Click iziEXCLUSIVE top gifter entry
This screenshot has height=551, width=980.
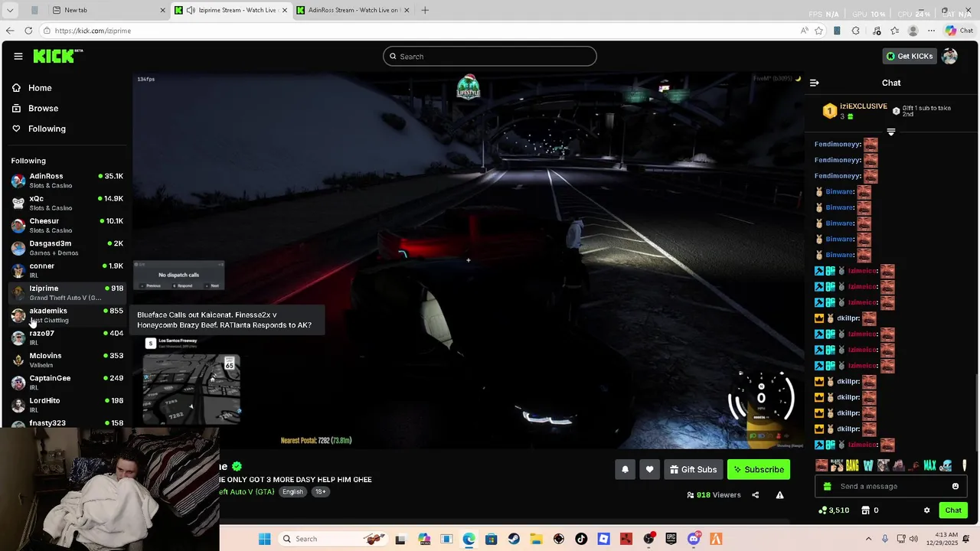point(854,111)
